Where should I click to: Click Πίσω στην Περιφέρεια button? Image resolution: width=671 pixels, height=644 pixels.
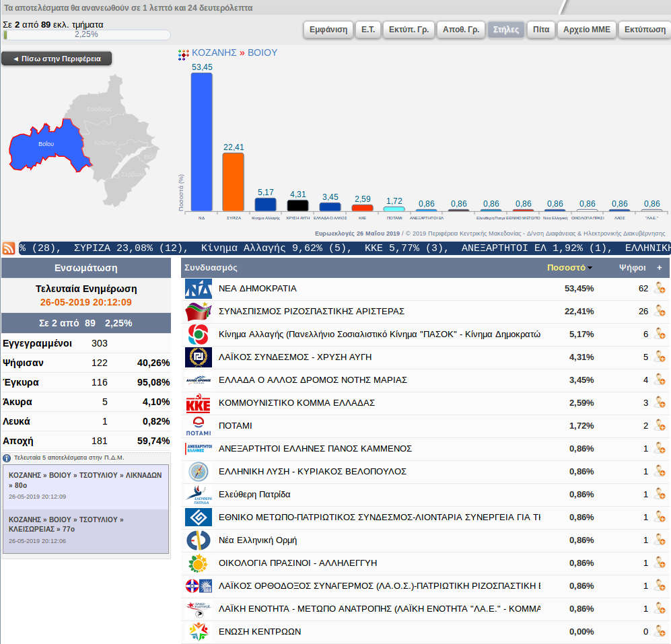57,59
